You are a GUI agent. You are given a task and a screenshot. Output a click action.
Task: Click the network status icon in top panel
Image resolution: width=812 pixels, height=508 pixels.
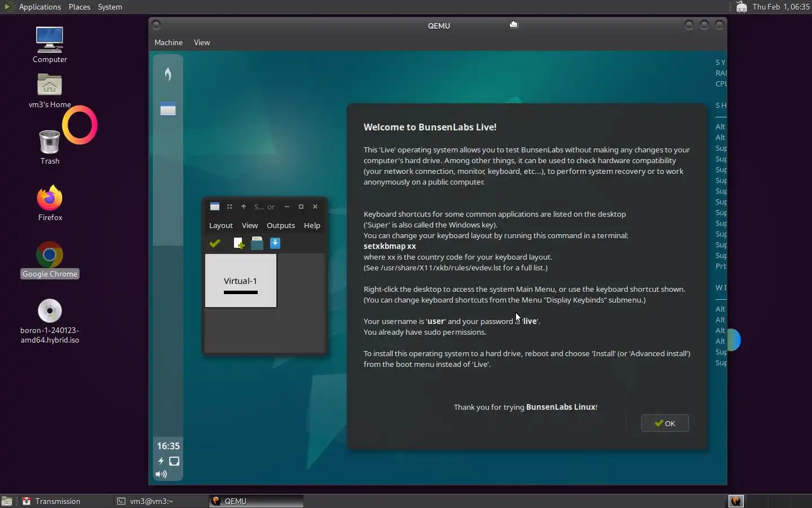click(x=742, y=7)
